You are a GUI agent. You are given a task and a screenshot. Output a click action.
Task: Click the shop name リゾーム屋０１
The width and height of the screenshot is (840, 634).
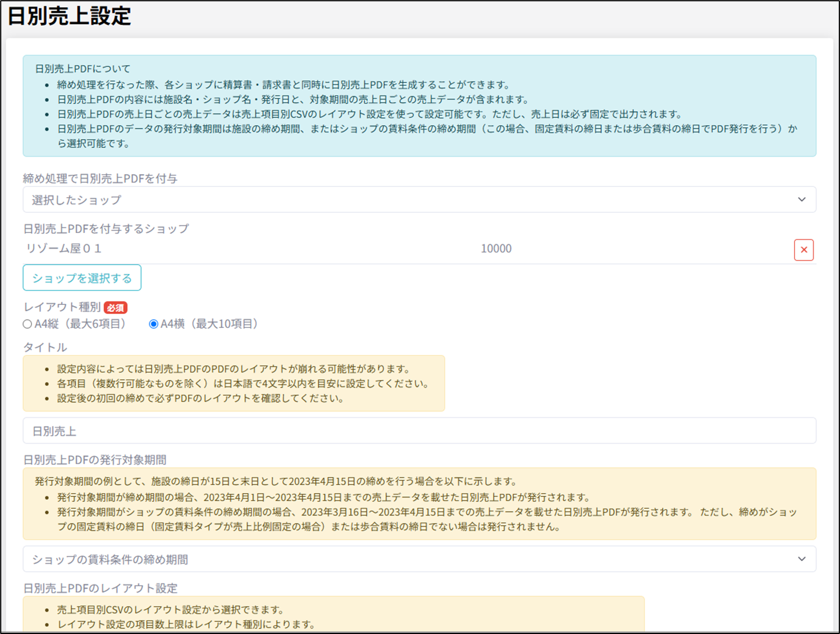coord(63,248)
